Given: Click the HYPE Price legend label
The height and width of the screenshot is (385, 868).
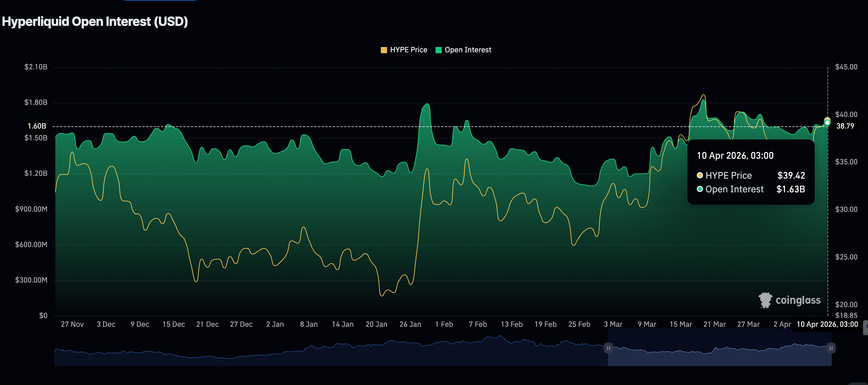Looking at the screenshot, I should tap(408, 50).
